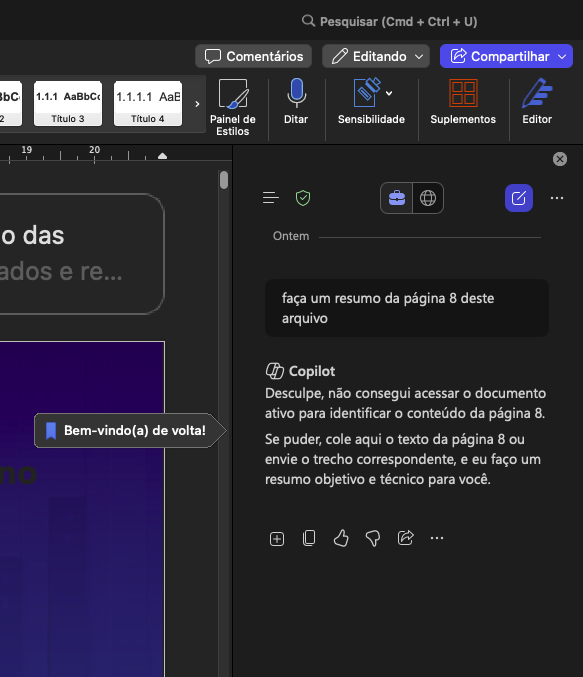Image resolution: width=583 pixels, height=677 pixels.
Task: Launch the Editor proofing tool
Action: pyautogui.click(x=537, y=102)
